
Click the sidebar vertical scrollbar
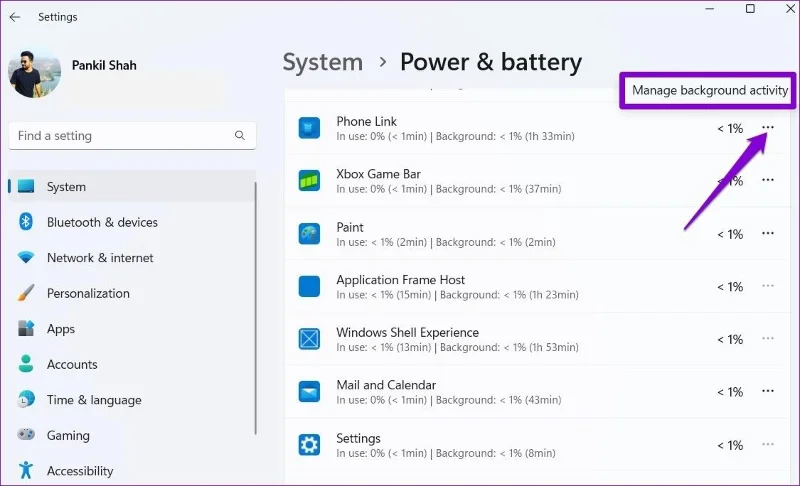[256, 308]
